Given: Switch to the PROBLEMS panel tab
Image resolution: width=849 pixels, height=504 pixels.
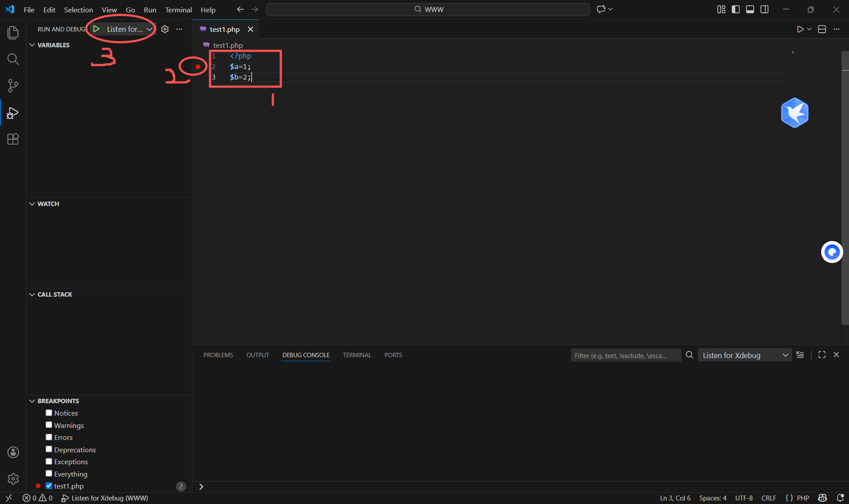Looking at the screenshot, I should pyautogui.click(x=218, y=355).
